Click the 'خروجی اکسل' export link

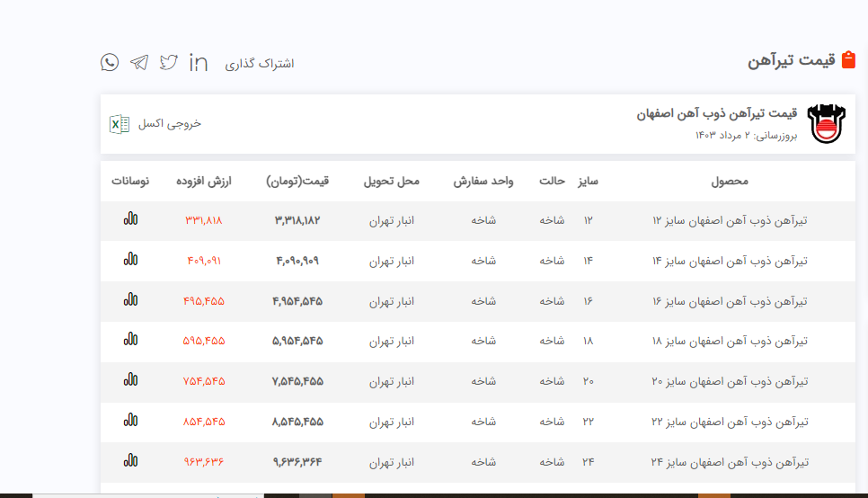coord(169,124)
